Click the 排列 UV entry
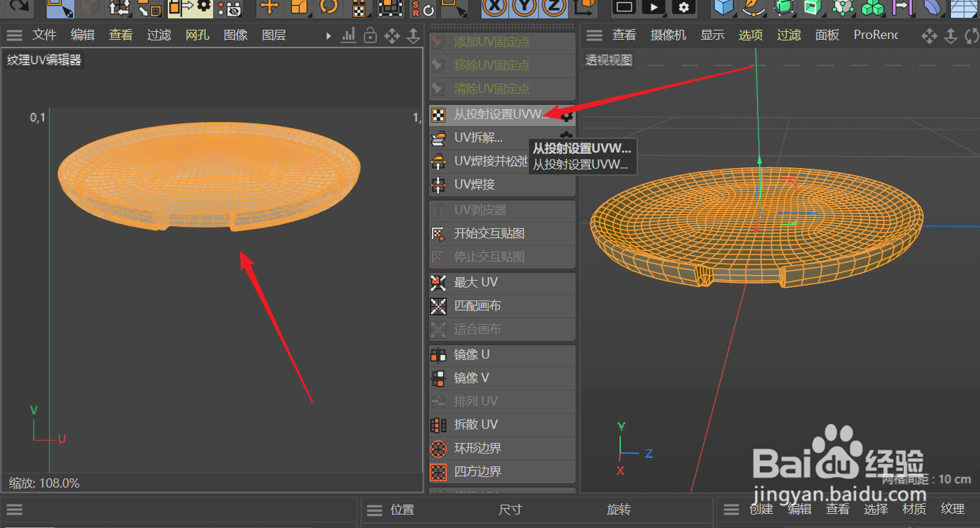Viewport: 980px width, 528px height. (x=501, y=402)
